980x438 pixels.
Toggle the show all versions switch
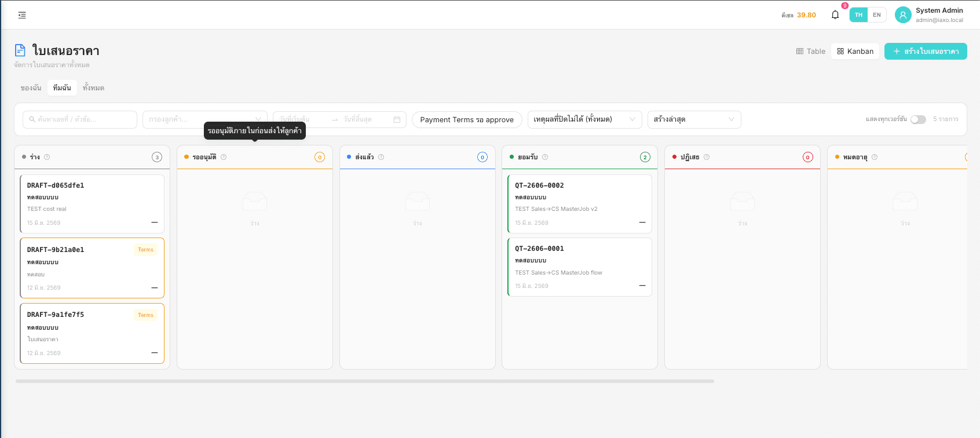(x=918, y=119)
